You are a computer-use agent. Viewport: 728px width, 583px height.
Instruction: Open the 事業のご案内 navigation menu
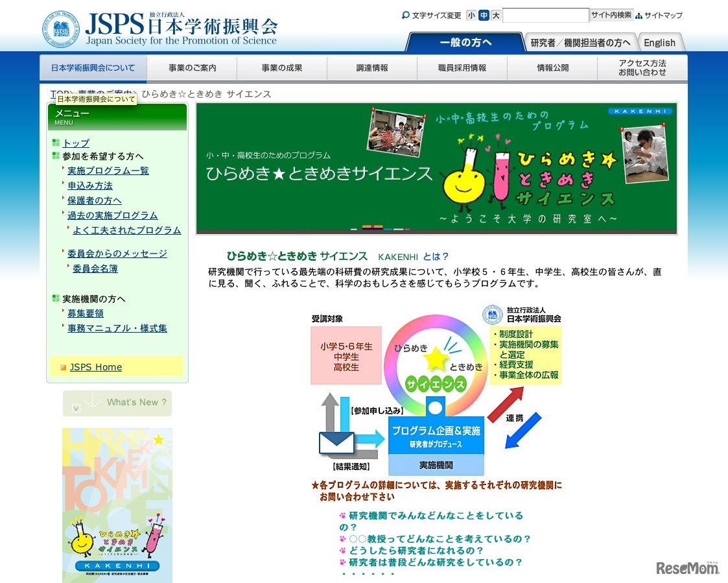pyautogui.click(x=192, y=68)
